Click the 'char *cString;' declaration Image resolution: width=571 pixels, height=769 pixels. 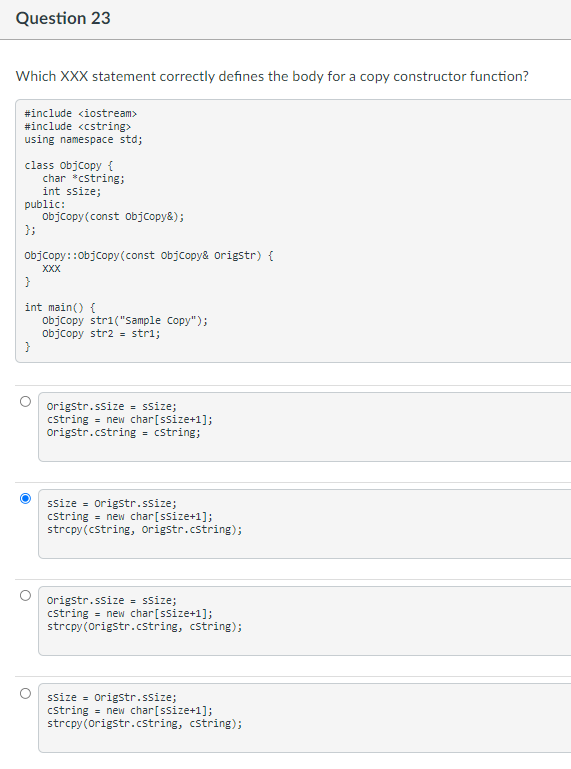click(83, 179)
